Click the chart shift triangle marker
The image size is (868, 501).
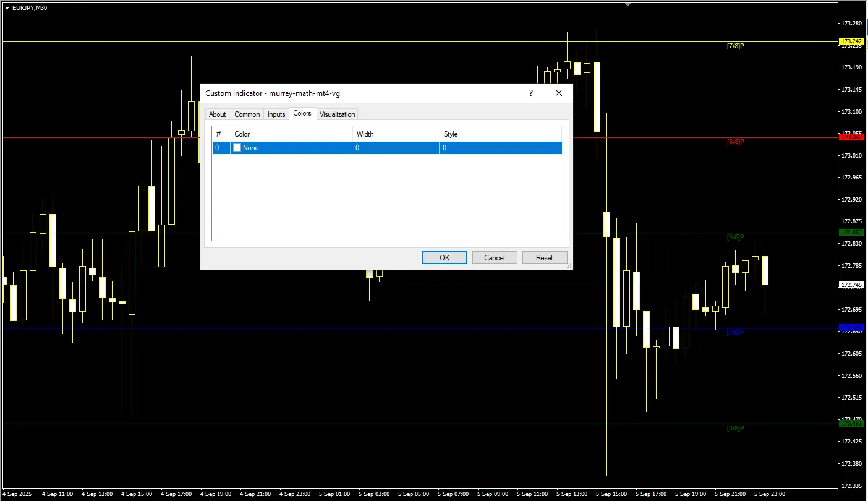pyautogui.click(x=628, y=4)
